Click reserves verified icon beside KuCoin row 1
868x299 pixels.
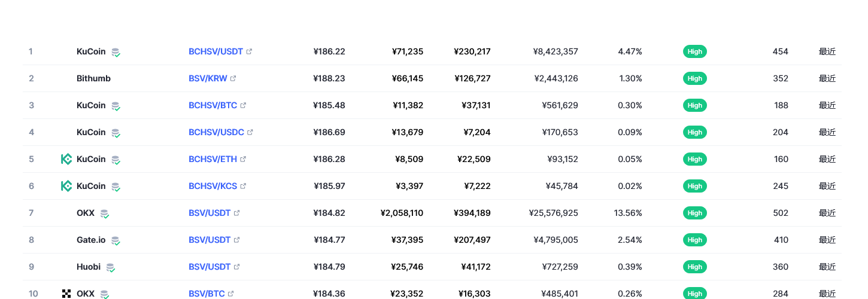(116, 52)
